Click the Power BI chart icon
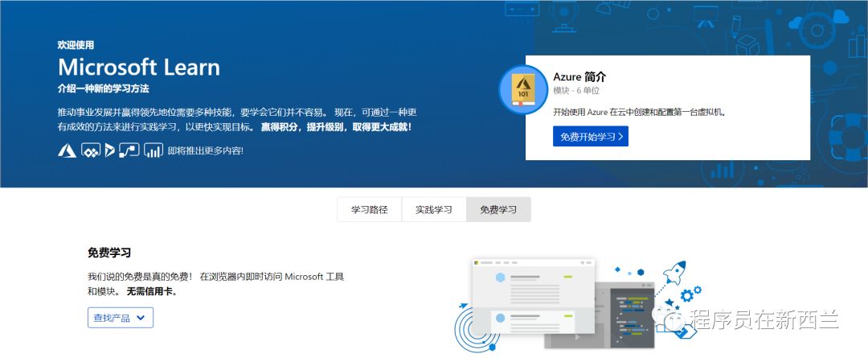Image resolution: width=868 pixels, height=358 pixels. point(154,150)
